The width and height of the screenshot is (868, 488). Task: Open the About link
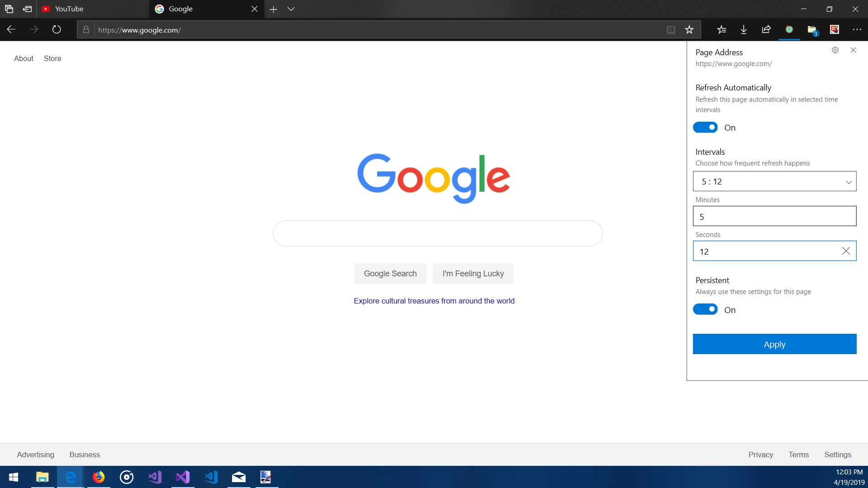[x=24, y=59]
